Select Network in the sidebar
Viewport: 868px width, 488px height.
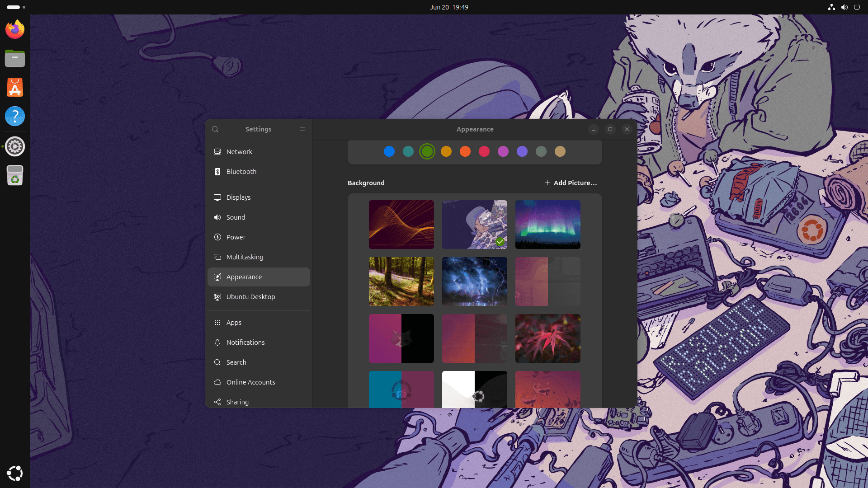(x=259, y=152)
